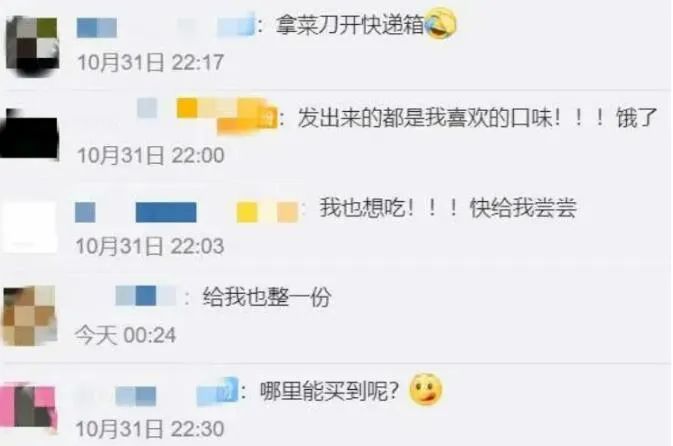This screenshot has width=673, height=446.
Task: Open the black avatar beside 发出来的都是我喜欢的口味
Action: [29, 134]
